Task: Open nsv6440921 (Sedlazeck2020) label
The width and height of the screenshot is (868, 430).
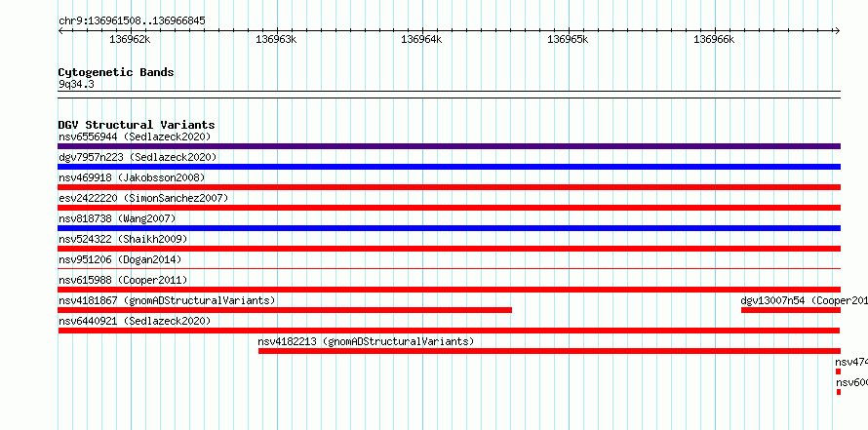Action: point(135,321)
